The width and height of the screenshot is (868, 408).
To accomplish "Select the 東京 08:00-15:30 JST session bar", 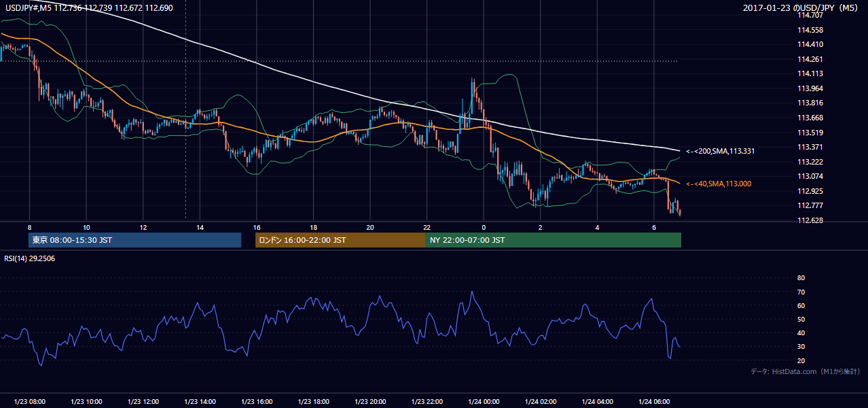I will point(135,240).
